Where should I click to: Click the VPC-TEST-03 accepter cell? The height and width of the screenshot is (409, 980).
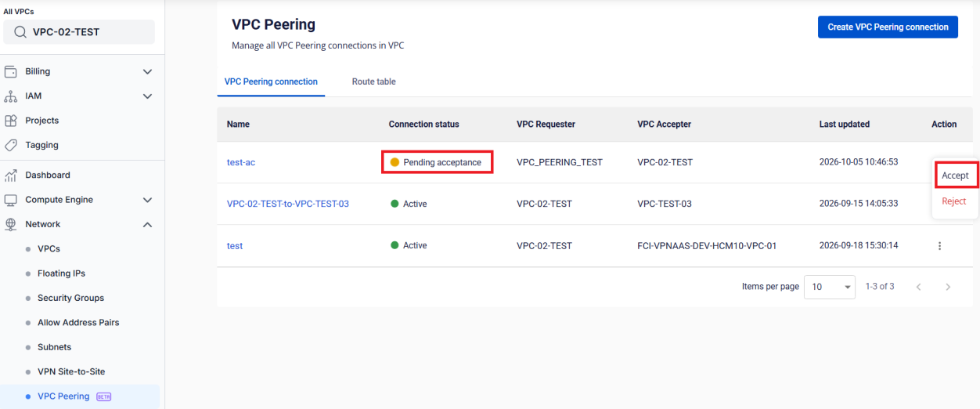coord(665,204)
